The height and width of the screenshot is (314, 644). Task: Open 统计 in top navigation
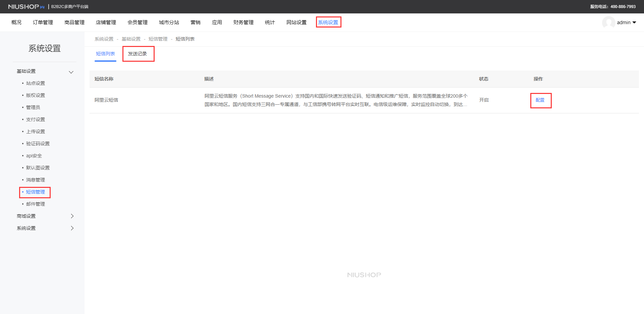270,22
